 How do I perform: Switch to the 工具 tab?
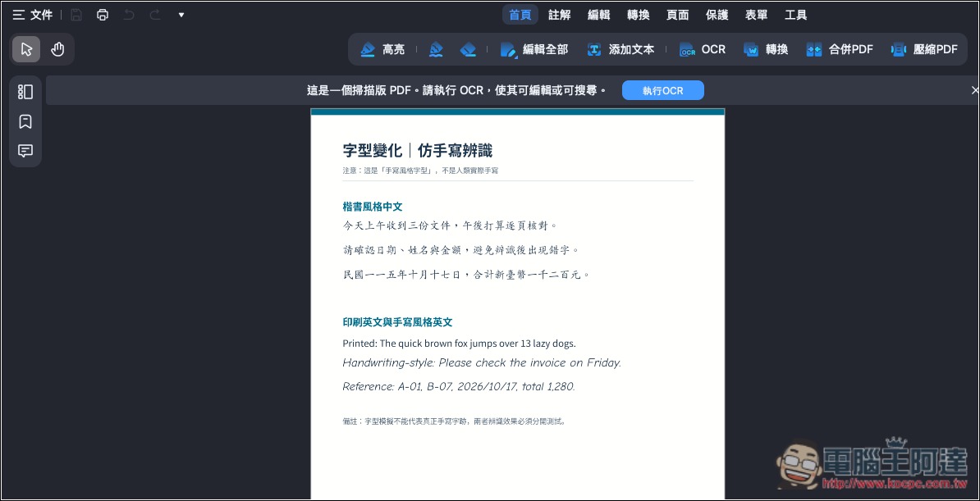pyautogui.click(x=795, y=15)
